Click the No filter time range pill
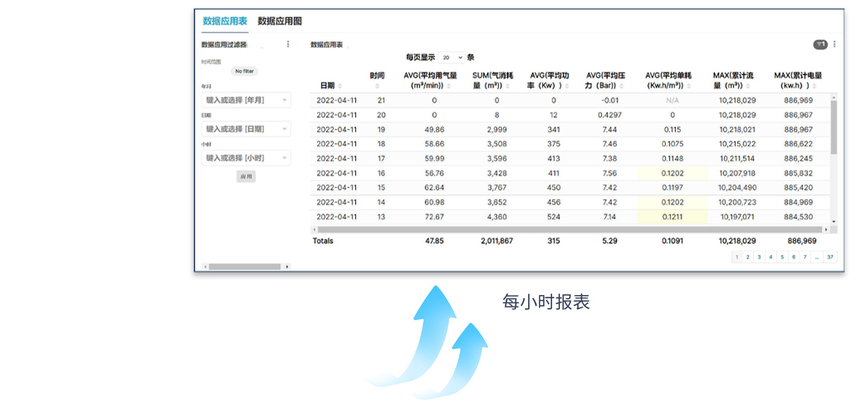Screen dimensions: 868x401 click(x=245, y=71)
